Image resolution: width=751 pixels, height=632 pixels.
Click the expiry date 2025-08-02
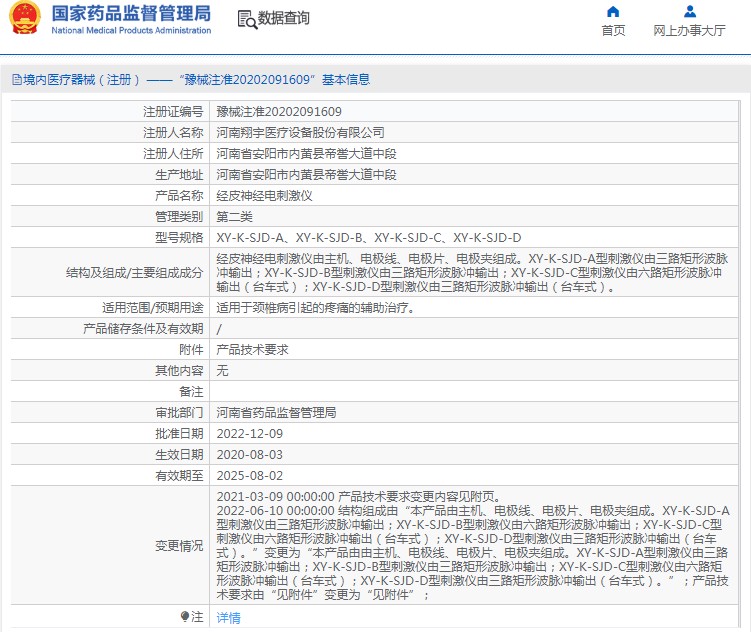(250, 476)
